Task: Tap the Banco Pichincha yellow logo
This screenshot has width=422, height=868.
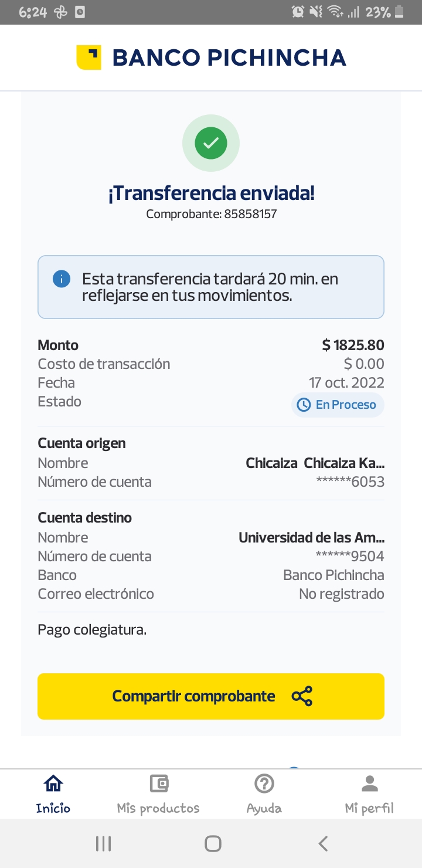Action: 89,57
